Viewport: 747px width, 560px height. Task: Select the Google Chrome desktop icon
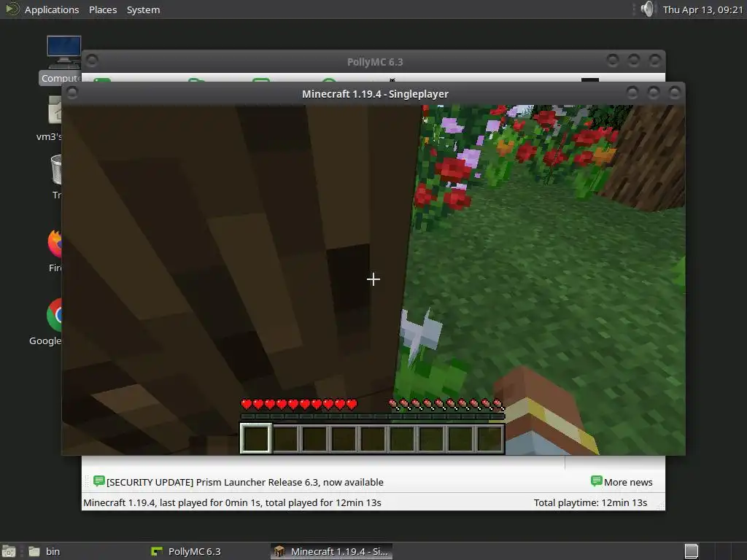(x=47, y=322)
